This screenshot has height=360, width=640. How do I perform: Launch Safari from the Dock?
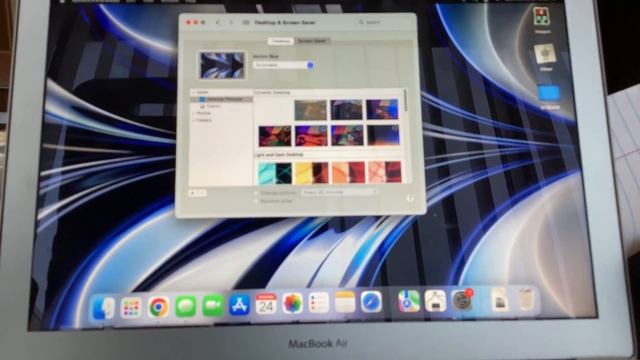(371, 302)
